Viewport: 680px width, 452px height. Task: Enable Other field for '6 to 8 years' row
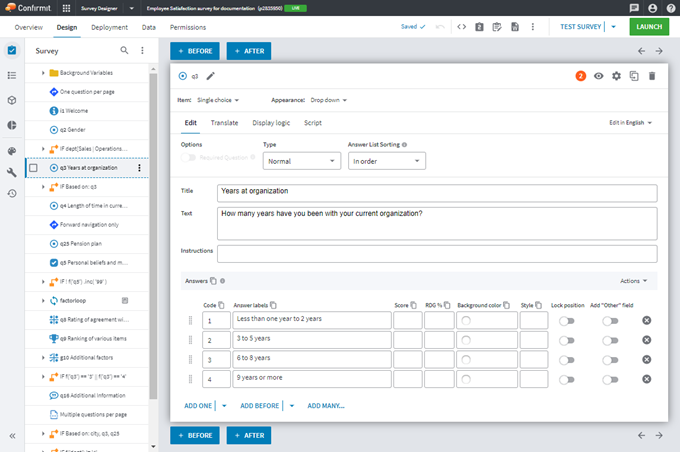click(610, 360)
